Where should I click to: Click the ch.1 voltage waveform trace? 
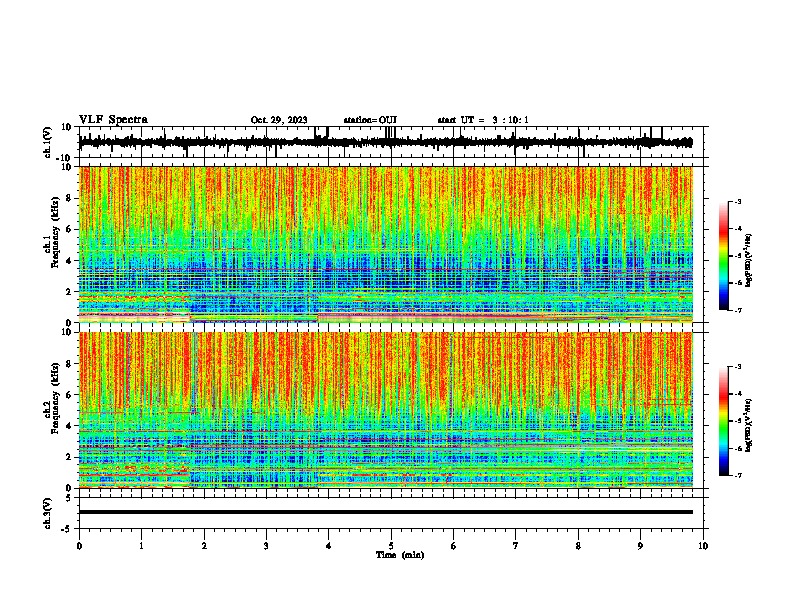[x=385, y=142]
